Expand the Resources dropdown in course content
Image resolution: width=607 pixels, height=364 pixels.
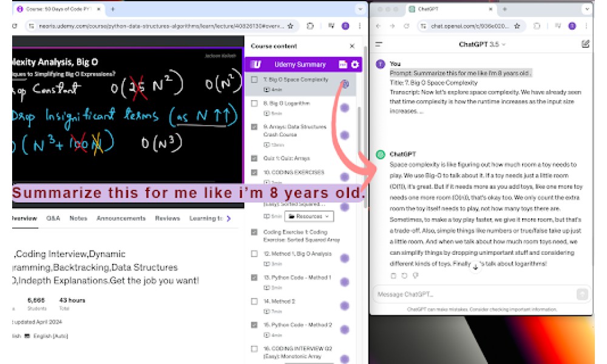pyautogui.click(x=309, y=216)
